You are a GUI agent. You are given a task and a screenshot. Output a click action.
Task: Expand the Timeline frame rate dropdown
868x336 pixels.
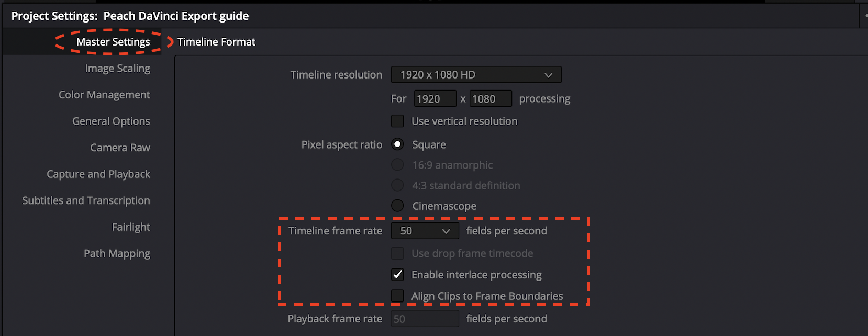point(425,231)
